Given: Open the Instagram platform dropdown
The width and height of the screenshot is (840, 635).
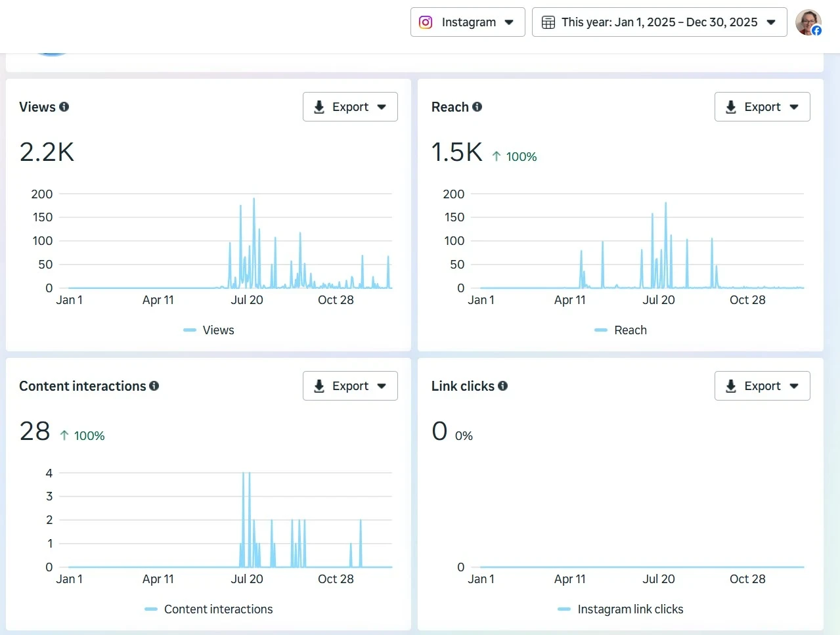Looking at the screenshot, I should click(x=468, y=22).
